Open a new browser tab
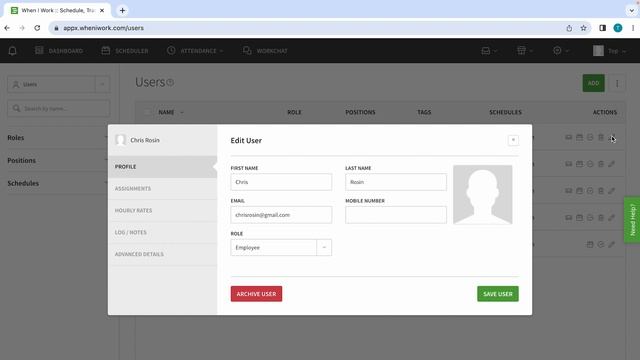 point(122,11)
